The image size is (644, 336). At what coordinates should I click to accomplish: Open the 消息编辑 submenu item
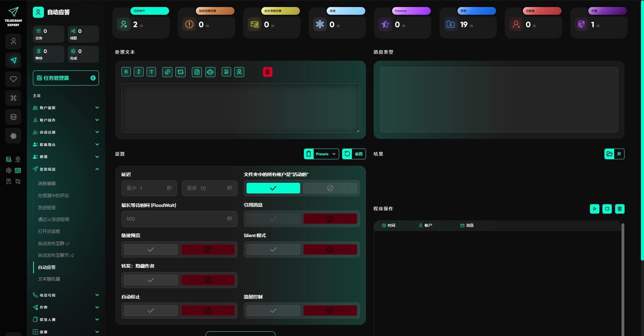tap(47, 183)
